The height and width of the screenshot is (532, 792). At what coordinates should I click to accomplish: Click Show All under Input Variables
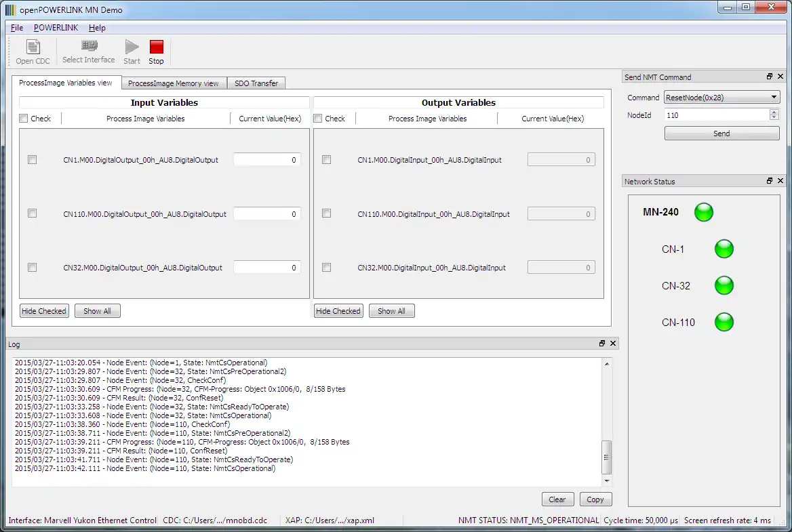click(x=97, y=311)
